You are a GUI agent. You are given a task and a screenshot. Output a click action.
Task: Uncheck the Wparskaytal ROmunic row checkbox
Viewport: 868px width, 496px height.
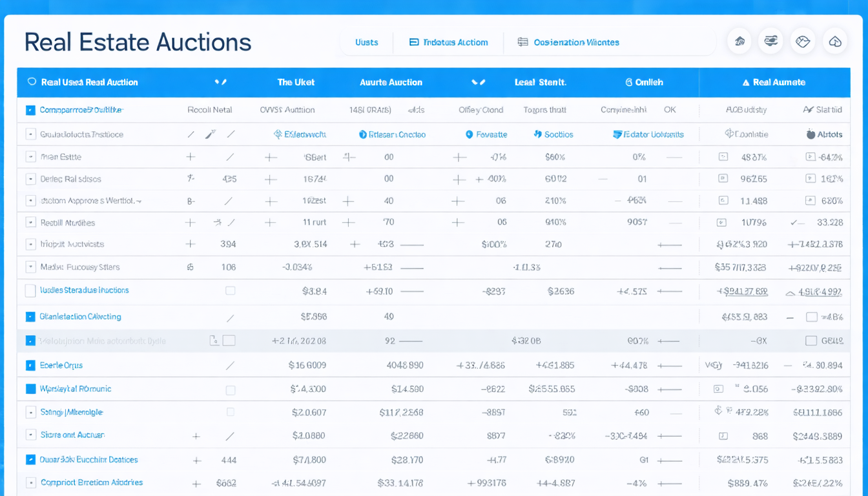[x=30, y=389]
